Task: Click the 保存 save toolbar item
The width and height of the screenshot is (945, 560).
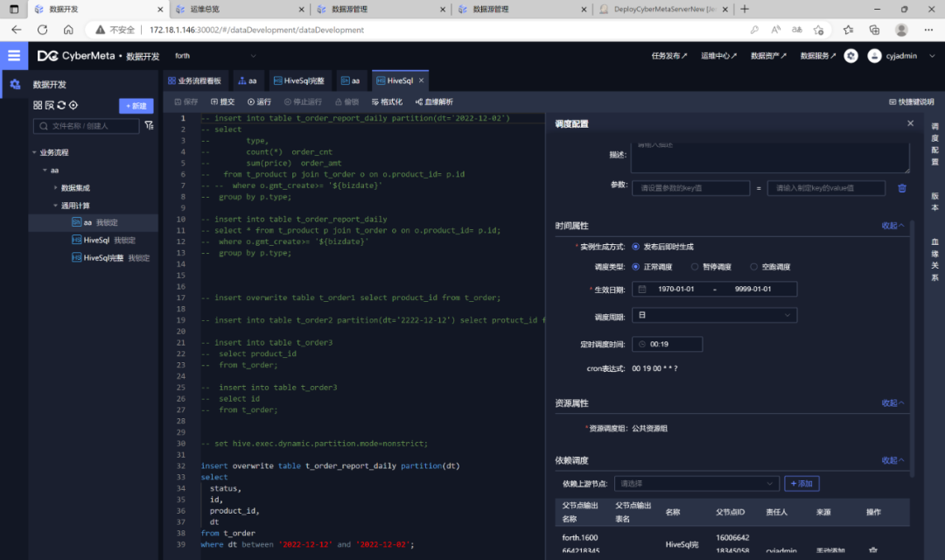Action: (186, 101)
